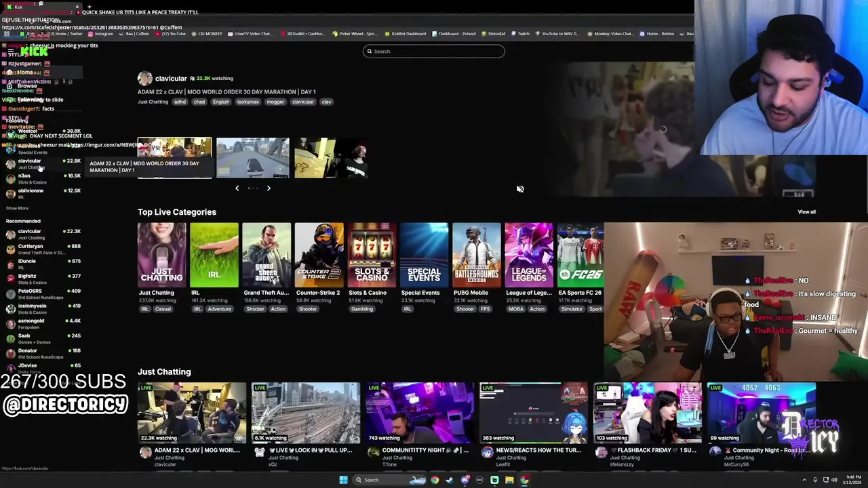
Task: Open the KickBot Dashboard bookmark
Action: coord(406,34)
